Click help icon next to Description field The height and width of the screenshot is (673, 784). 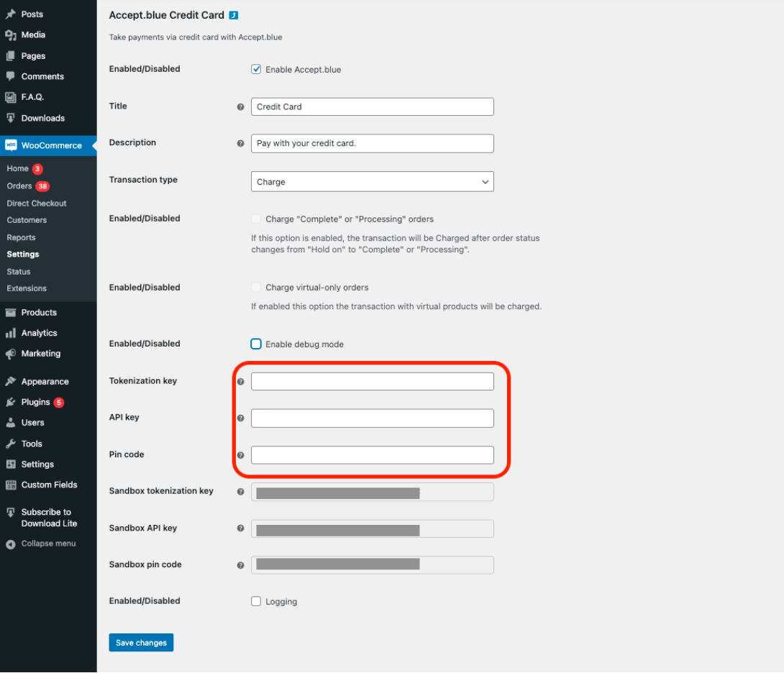(x=240, y=143)
